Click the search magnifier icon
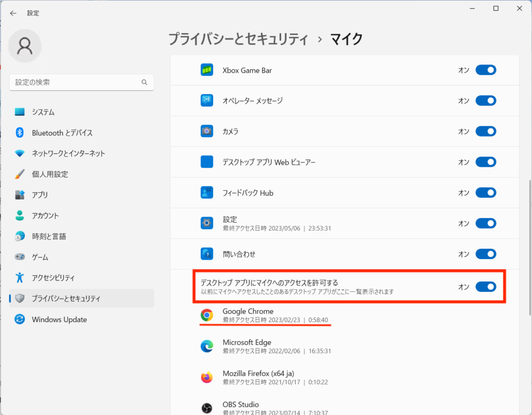Image resolution: width=532 pixels, height=415 pixels. [144, 83]
